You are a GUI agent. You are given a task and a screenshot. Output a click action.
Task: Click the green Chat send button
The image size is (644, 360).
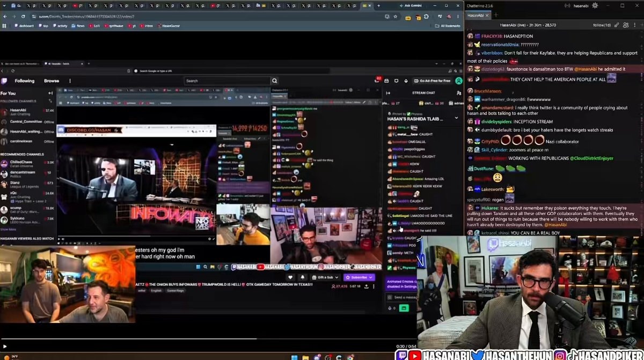pos(404,308)
